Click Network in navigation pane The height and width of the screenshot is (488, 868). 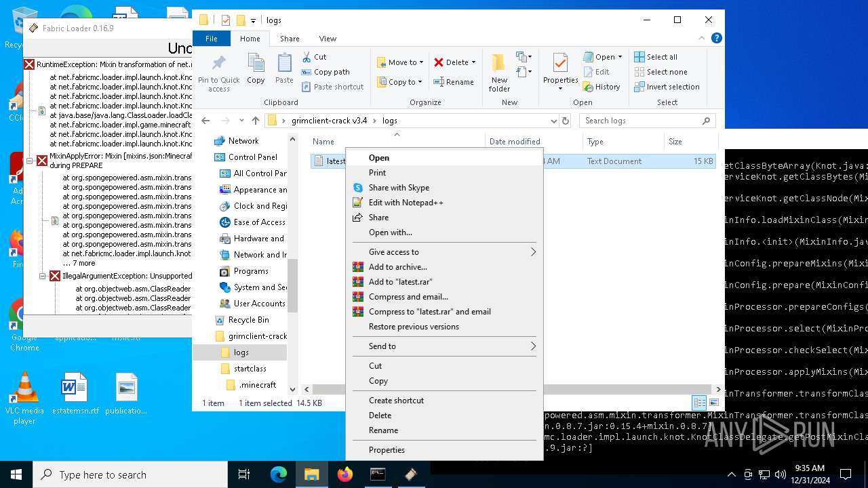(x=243, y=141)
